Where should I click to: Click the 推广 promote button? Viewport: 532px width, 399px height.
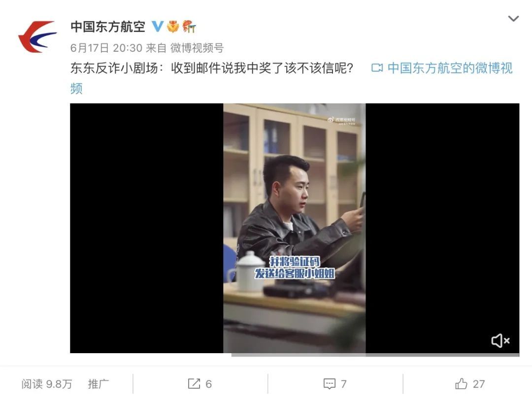point(99,384)
